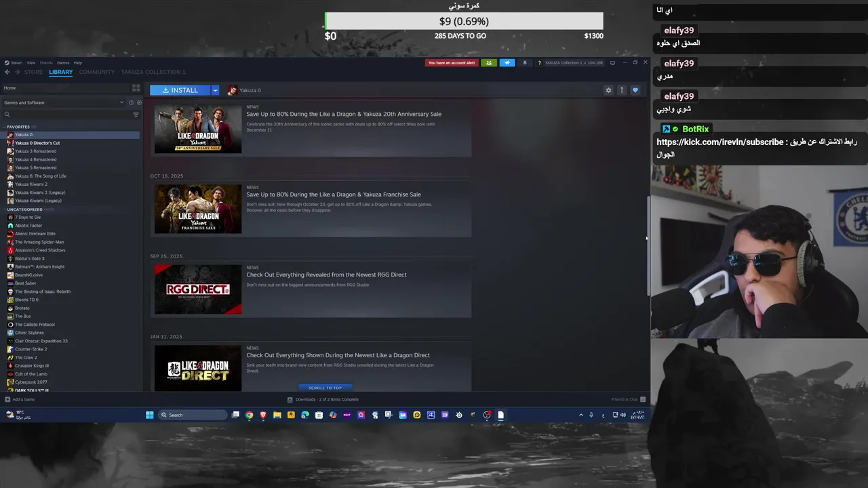Switch to the Community tab
The height and width of the screenshot is (488, 868).
coord(97,72)
